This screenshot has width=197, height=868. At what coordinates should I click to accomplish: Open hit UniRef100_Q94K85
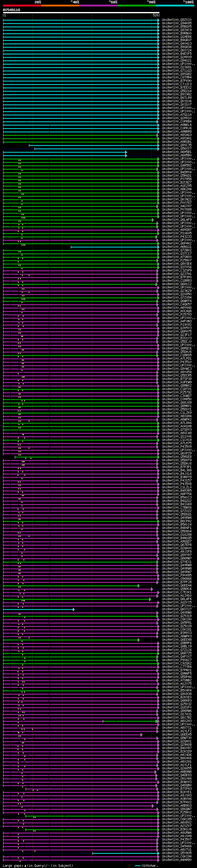coord(176,23)
